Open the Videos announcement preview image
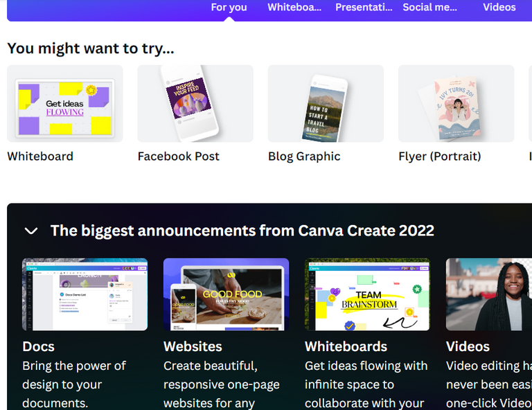532x410 pixels. tap(489, 294)
